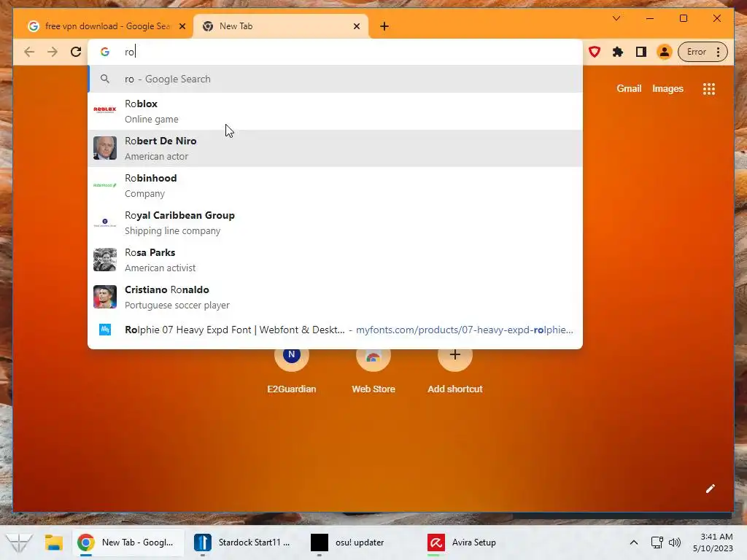Image resolution: width=747 pixels, height=560 pixels.
Task: Open the red shield extension icon
Action: [x=594, y=52]
